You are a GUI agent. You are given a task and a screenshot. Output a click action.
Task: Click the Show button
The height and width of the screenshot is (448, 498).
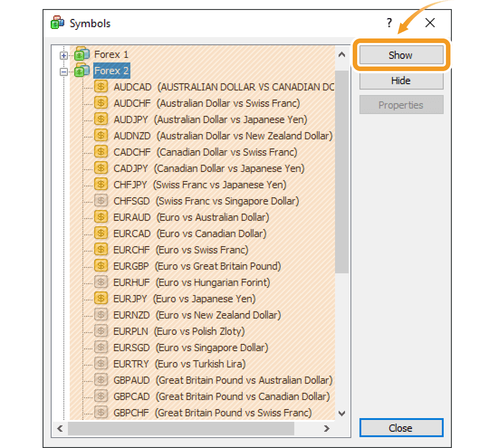[401, 55]
